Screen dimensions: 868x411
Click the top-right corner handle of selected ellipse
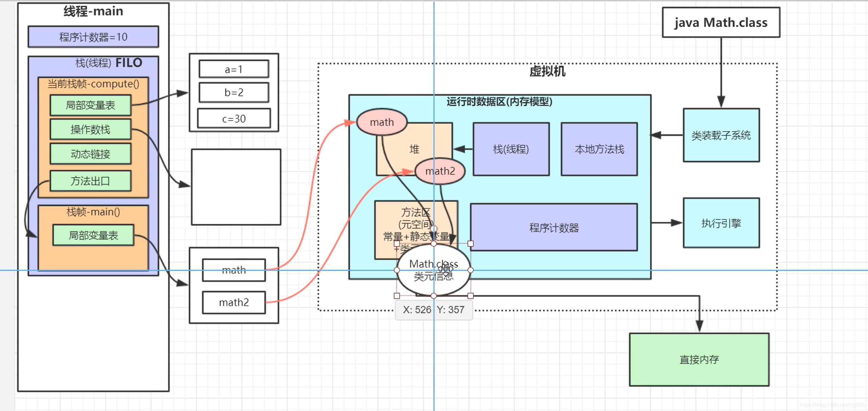470,244
